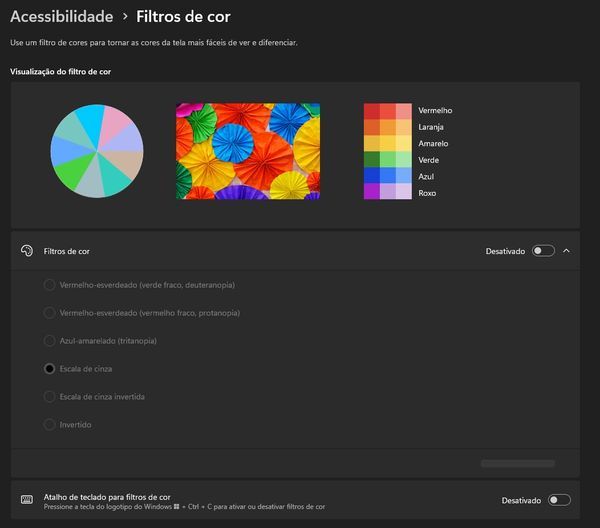Choose Escala de cinza invertida option
The height and width of the screenshot is (528, 600).
pos(50,397)
